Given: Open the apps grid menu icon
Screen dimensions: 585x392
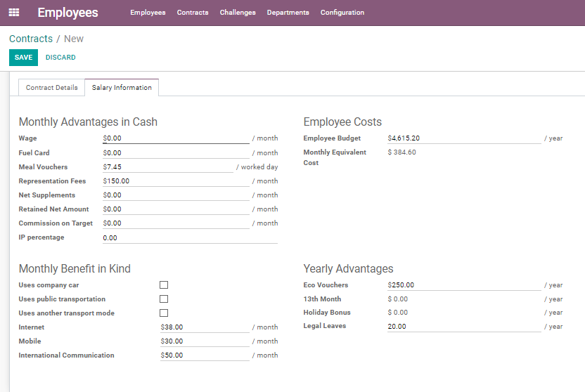Looking at the screenshot, I should pyautogui.click(x=14, y=13).
